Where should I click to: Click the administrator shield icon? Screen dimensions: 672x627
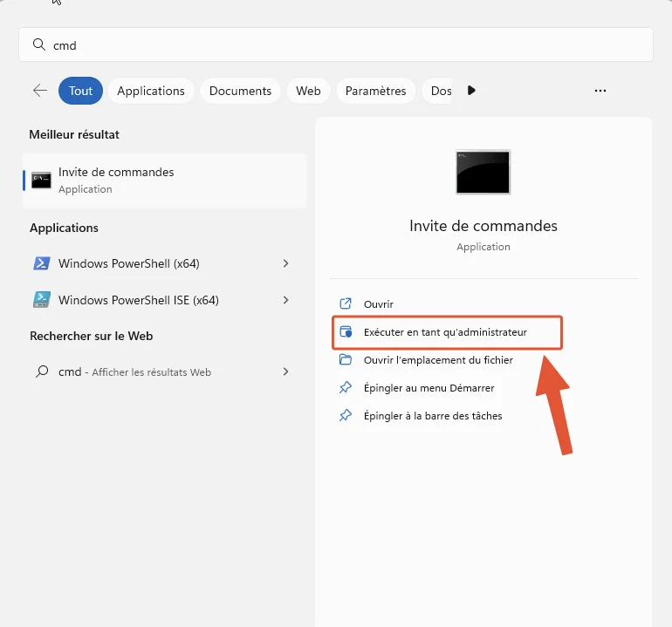pos(346,332)
